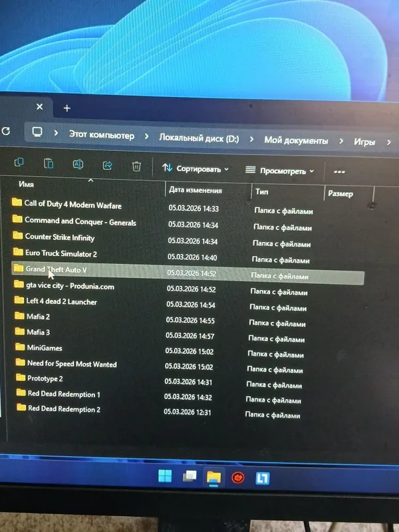
Task: Sort by the Тип column header
Action: [x=261, y=192]
